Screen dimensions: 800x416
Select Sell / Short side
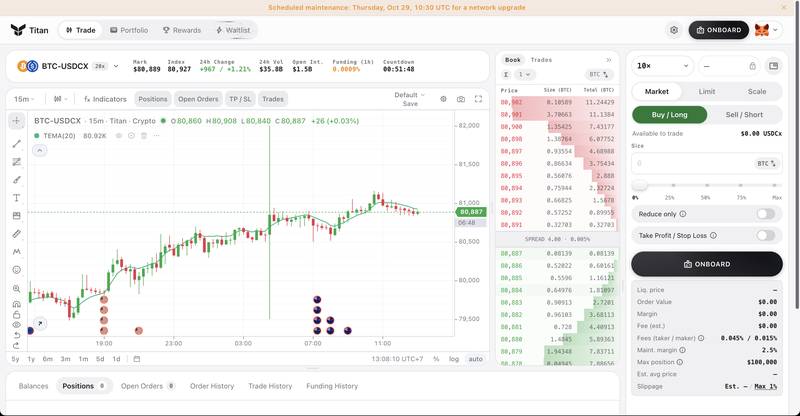(744, 115)
